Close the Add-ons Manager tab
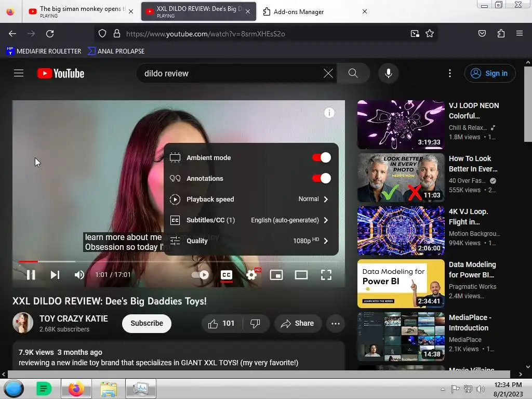 pos(365,11)
